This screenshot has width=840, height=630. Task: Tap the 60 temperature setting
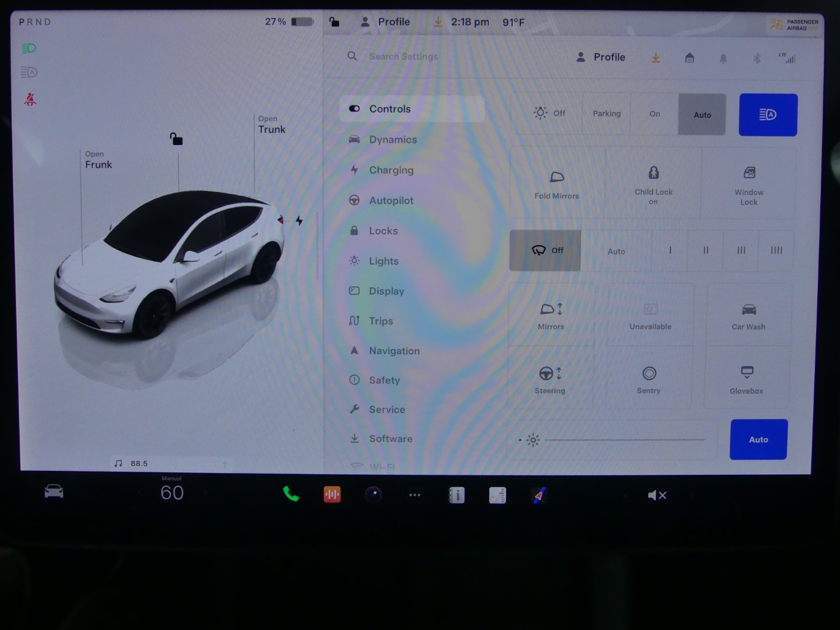(172, 493)
